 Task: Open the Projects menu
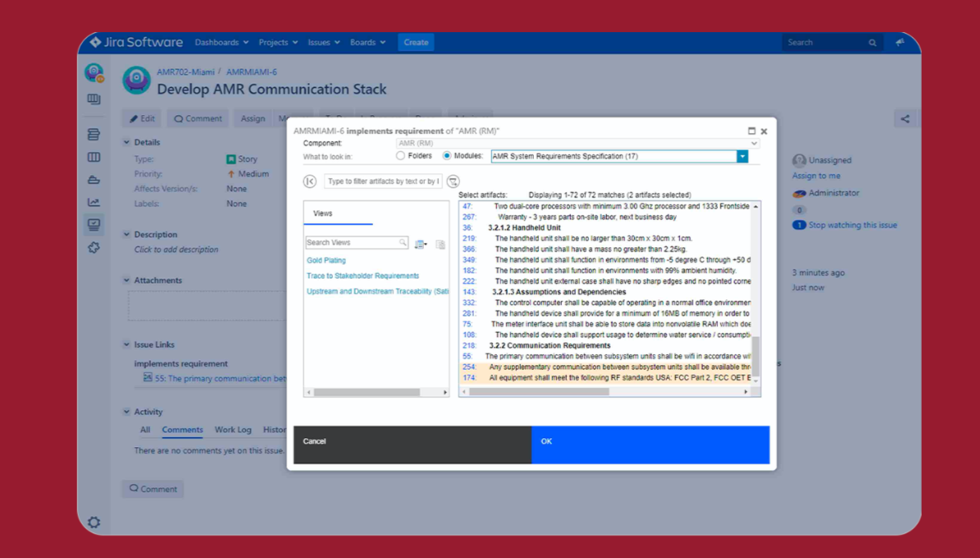pos(278,43)
